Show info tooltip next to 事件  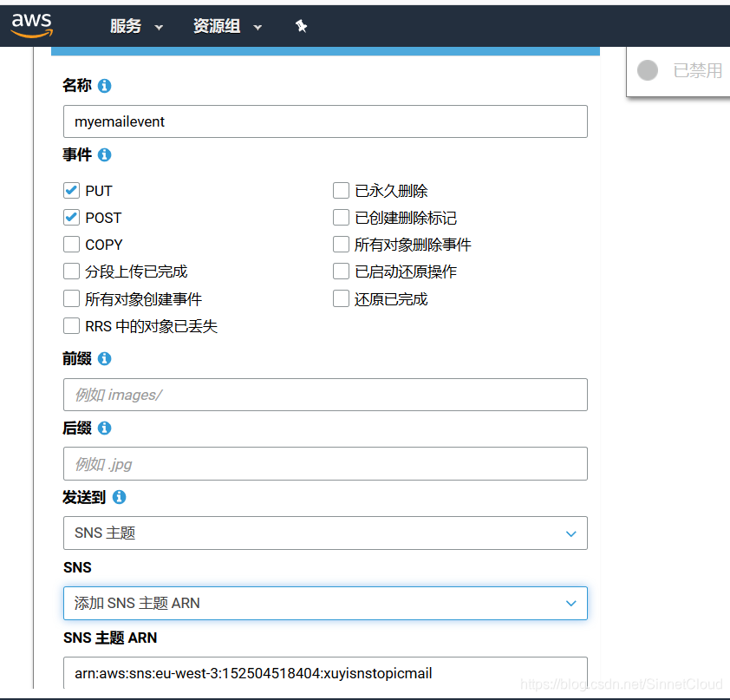pyautogui.click(x=104, y=154)
